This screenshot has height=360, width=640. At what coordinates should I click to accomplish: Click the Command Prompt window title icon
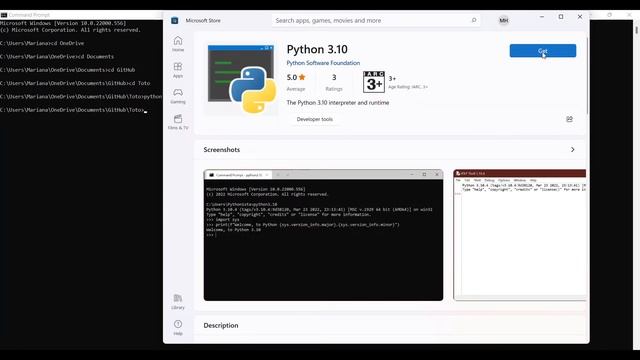click(x=4, y=15)
